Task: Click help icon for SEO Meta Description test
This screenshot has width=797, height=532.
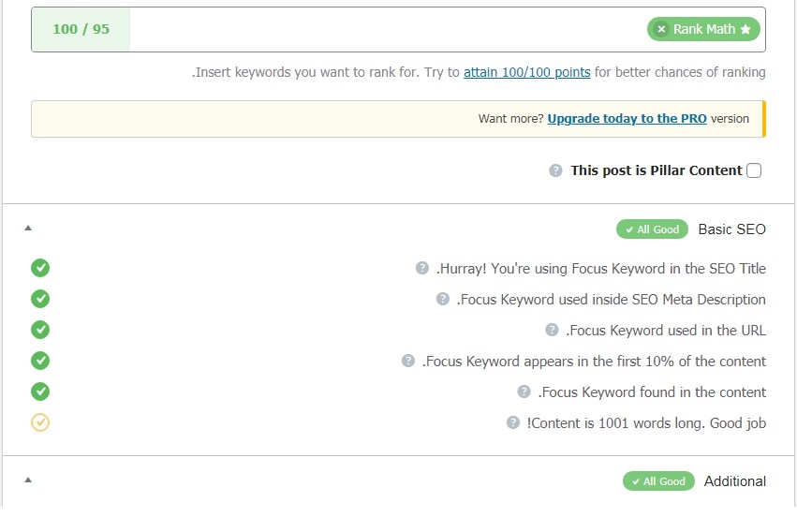Action: 443,300
